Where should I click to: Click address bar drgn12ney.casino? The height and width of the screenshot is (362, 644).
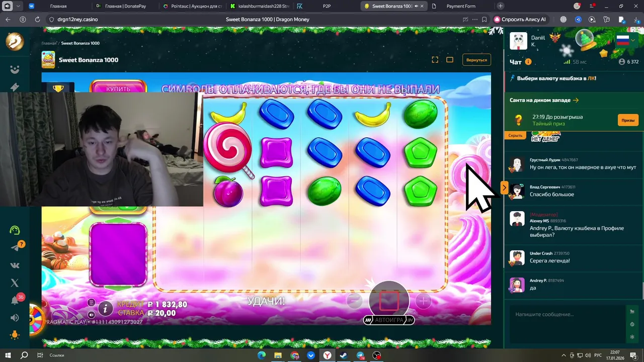click(x=77, y=19)
